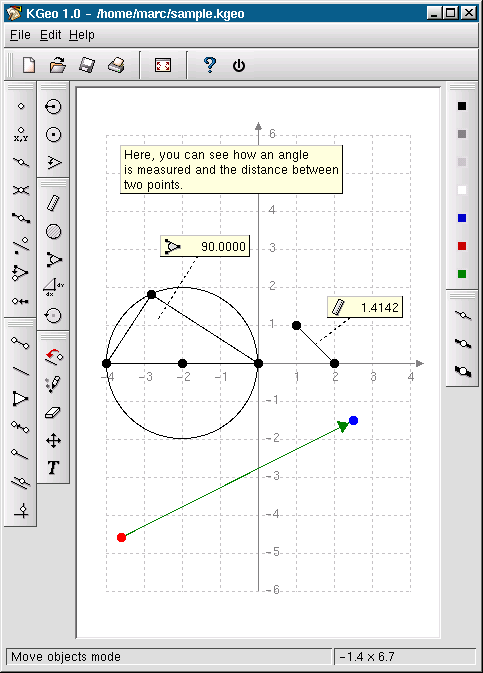483x673 pixels.
Task: Select the point reflected across line tool
Action: tap(21, 245)
